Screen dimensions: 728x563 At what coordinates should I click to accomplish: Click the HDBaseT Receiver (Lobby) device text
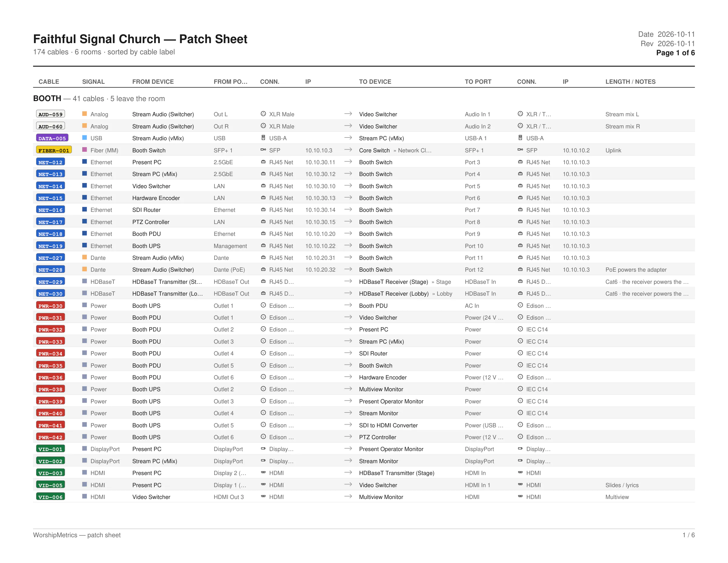click(x=394, y=293)
